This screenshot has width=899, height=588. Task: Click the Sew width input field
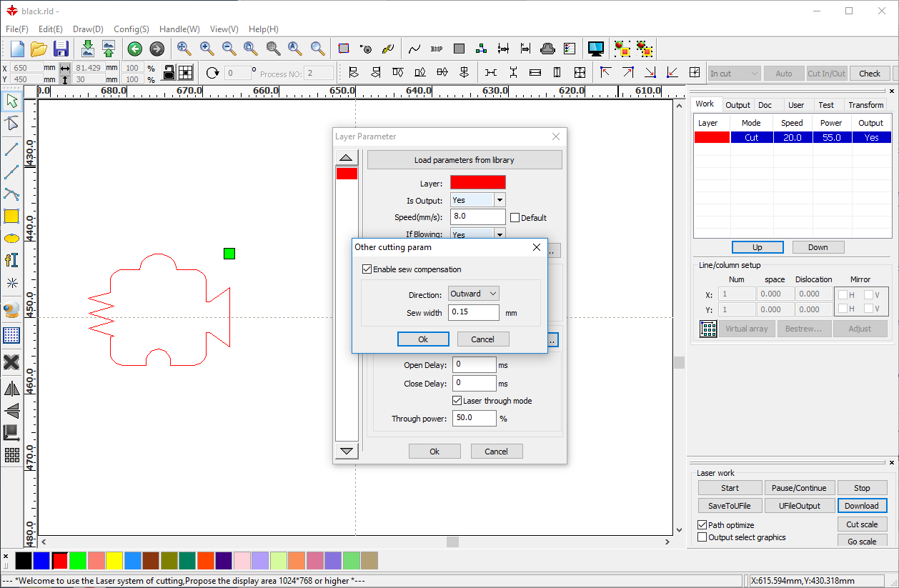click(473, 313)
